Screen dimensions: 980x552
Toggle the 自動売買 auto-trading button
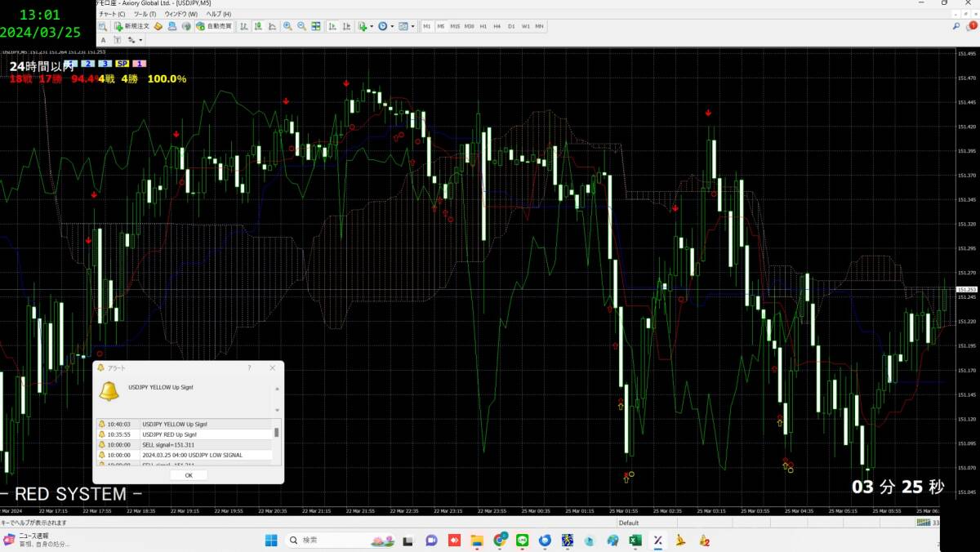coord(213,26)
